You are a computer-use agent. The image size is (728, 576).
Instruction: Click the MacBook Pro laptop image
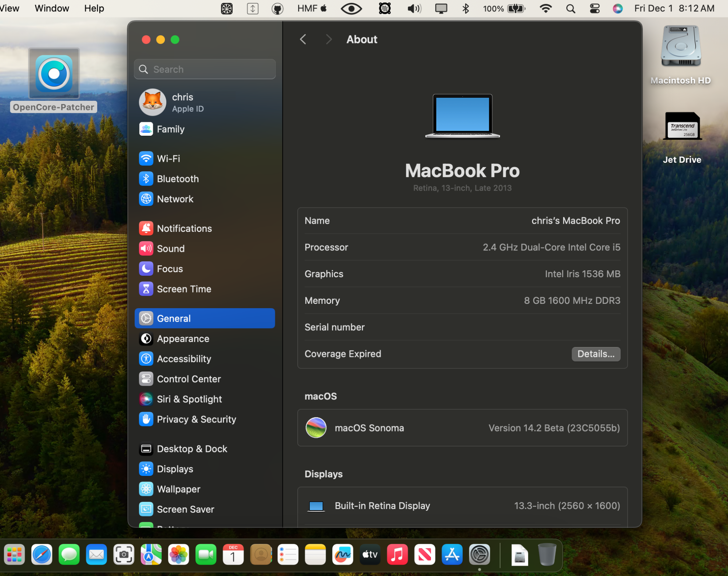pyautogui.click(x=462, y=116)
